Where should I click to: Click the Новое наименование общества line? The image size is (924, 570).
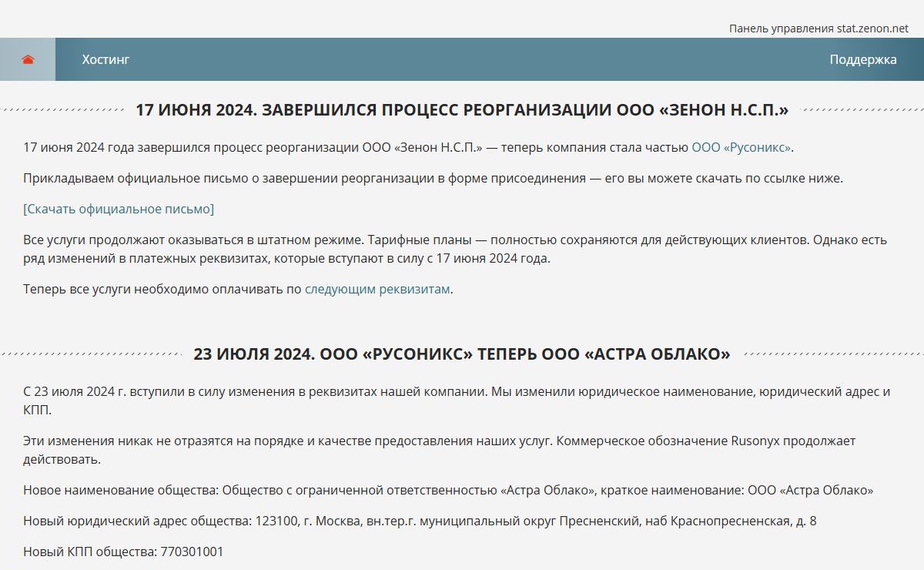click(448, 490)
